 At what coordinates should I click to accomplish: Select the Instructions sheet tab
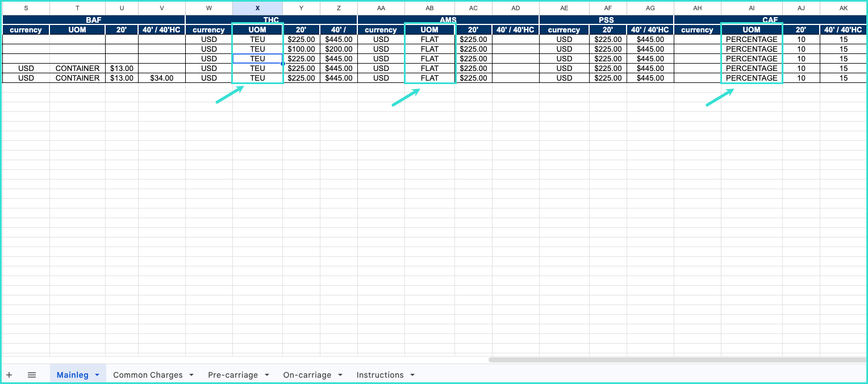pyautogui.click(x=379, y=375)
